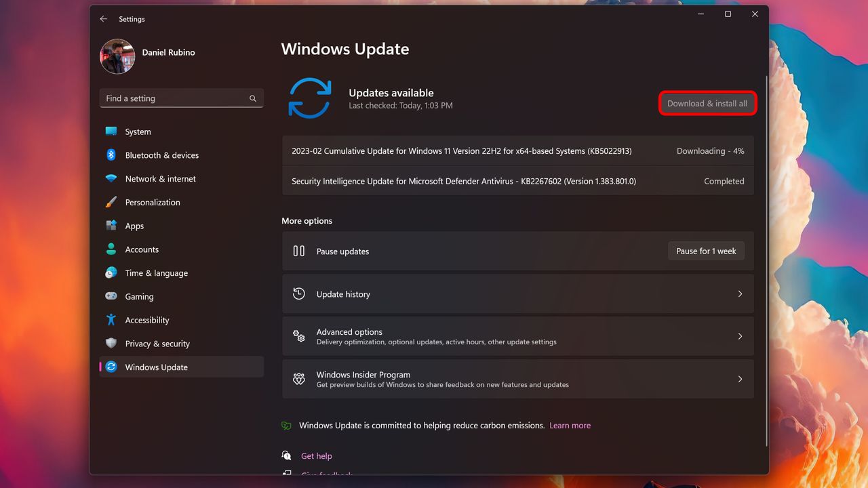Screen dimensions: 868x488
Task: Select the Time & language globe icon
Action: coord(111,273)
